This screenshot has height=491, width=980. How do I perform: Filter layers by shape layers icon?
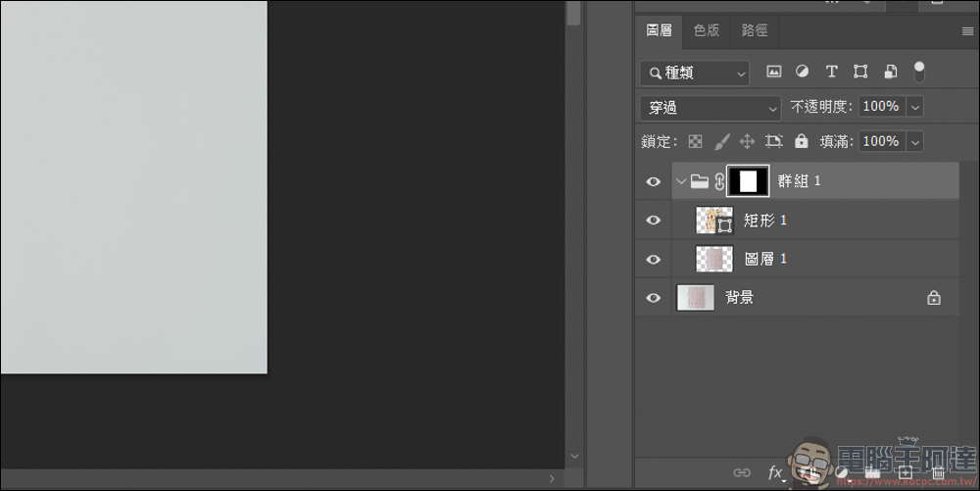[x=860, y=72]
